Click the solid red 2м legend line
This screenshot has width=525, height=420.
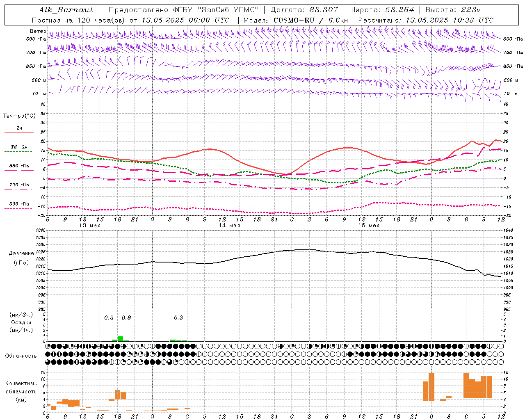(19, 132)
